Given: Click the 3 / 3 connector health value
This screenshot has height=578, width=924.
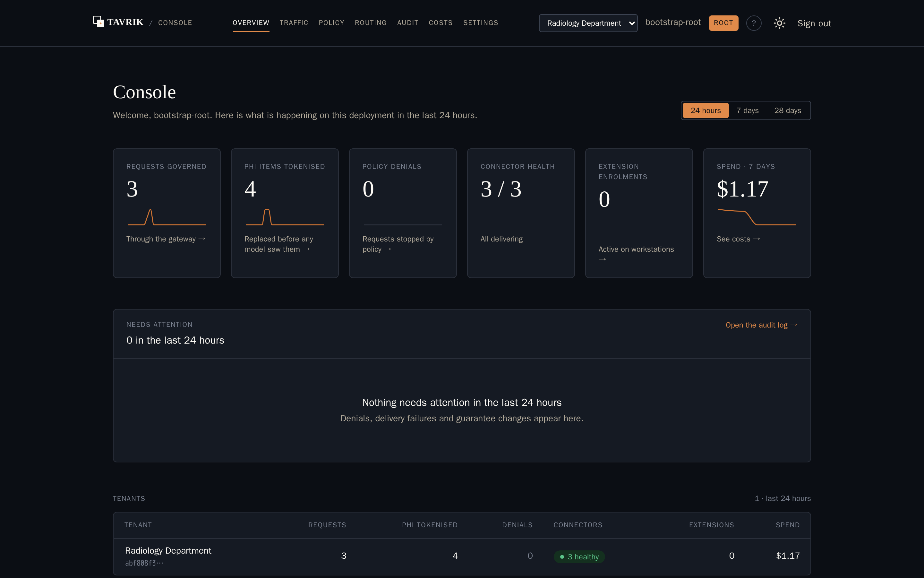Looking at the screenshot, I should pos(501,189).
